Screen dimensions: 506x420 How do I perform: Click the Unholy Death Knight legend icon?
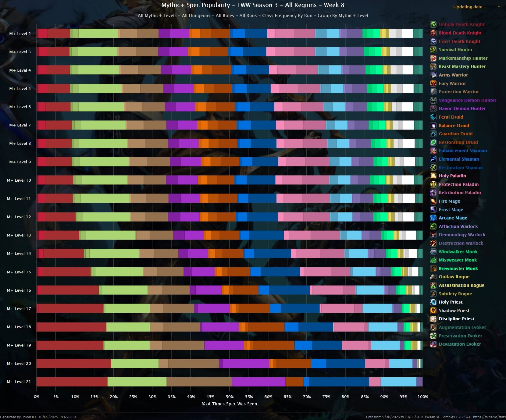coord(433,24)
